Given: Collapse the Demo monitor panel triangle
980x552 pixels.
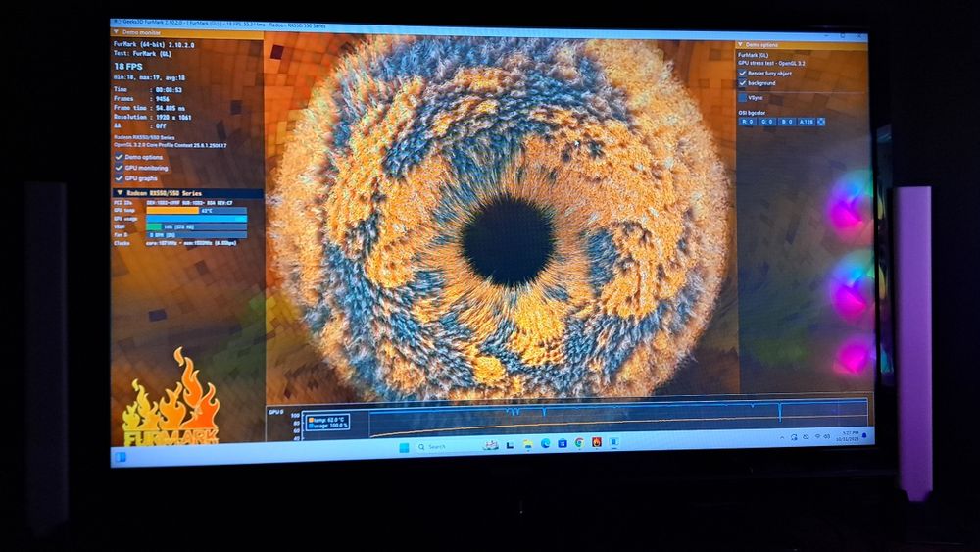Looking at the screenshot, I should coord(117,32).
